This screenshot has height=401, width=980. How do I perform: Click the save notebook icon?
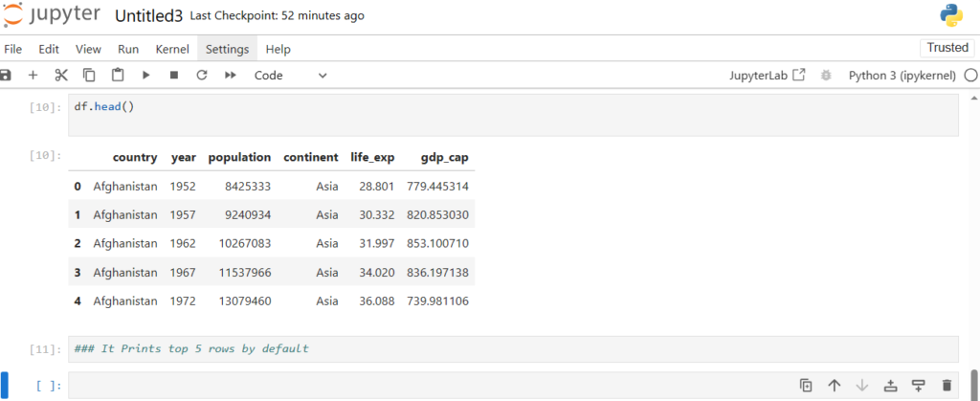6,75
